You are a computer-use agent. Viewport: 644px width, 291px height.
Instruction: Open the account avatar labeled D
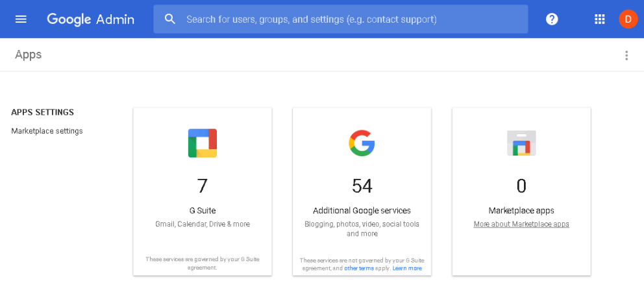point(628,19)
